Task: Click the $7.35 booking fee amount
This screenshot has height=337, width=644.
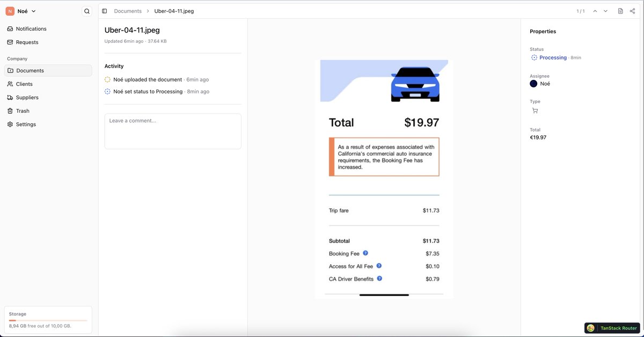Action: click(433, 253)
